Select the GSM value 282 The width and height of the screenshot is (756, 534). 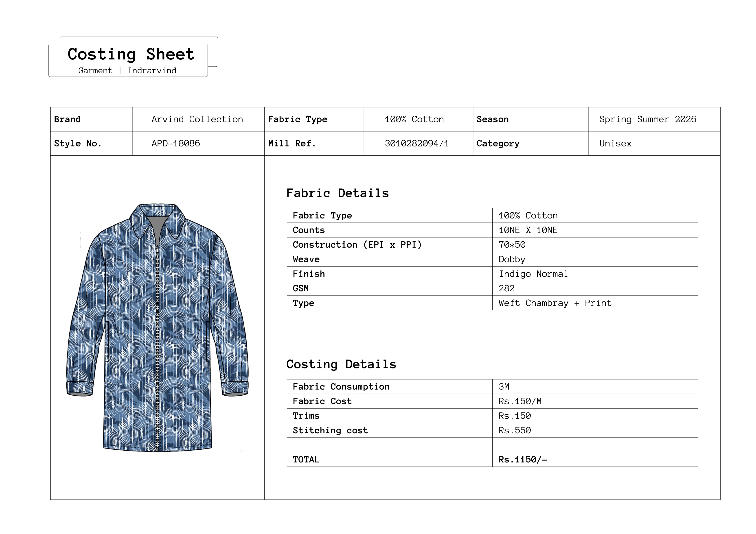pyautogui.click(x=506, y=289)
